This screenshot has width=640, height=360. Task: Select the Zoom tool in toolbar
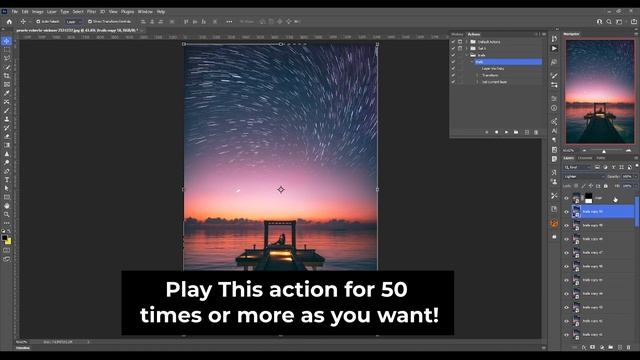[x=7, y=214]
